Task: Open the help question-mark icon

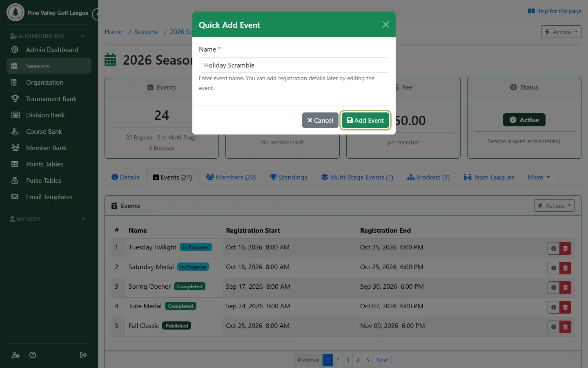Action: point(33,355)
